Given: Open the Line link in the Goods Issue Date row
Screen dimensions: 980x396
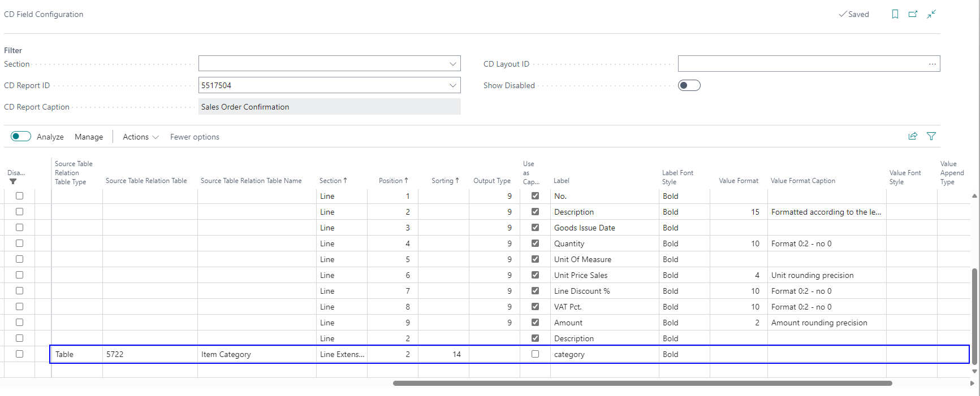Looking at the screenshot, I should point(327,228).
